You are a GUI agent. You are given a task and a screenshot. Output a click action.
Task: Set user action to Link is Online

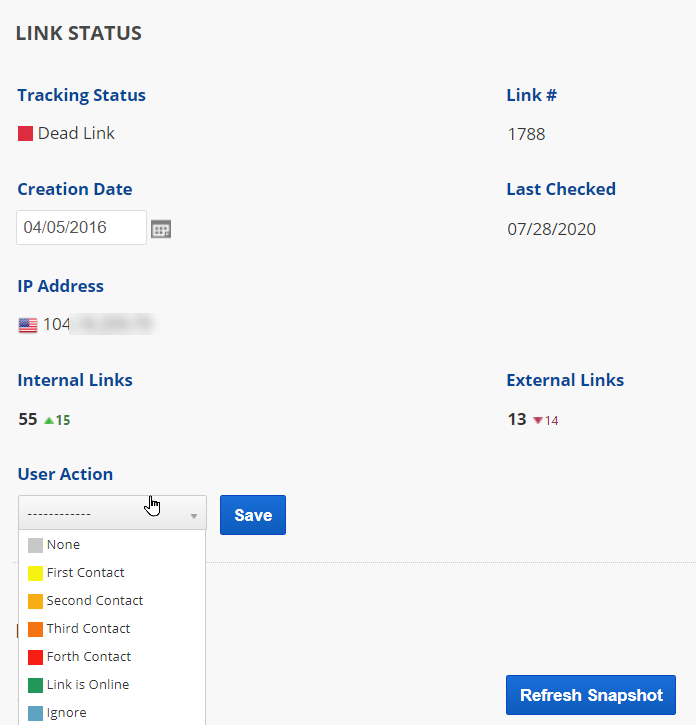click(x=87, y=685)
